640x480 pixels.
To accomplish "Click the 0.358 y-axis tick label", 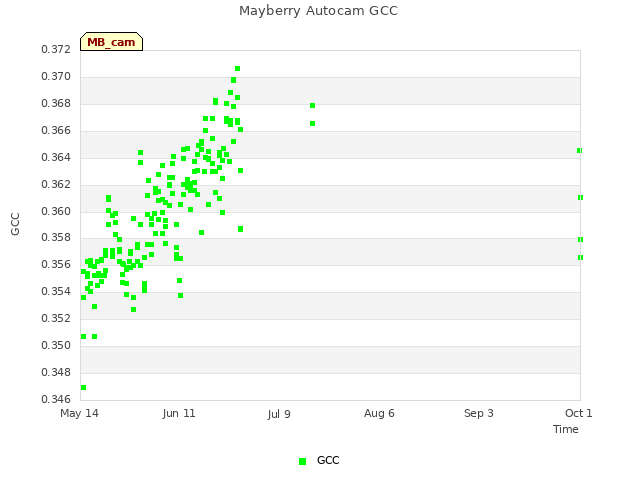I will pos(56,237).
